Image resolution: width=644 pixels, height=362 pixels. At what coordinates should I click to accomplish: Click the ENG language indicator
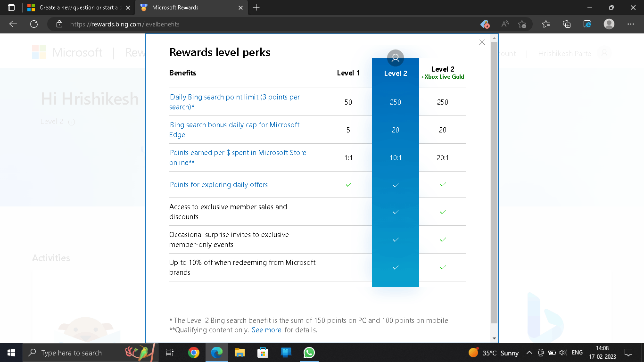point(577,353)
